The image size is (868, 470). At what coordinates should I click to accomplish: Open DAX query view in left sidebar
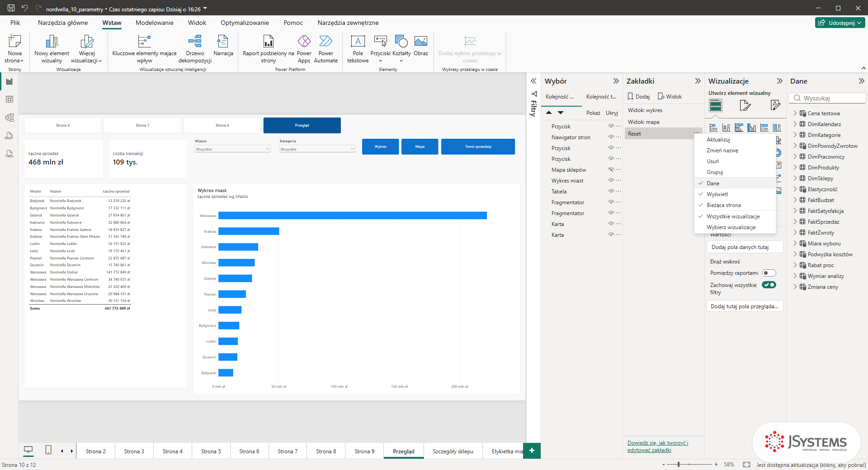9,136
